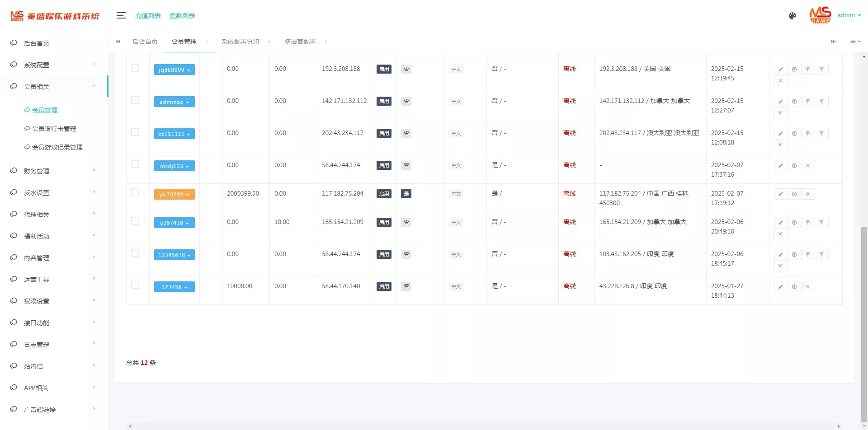Disable the 启用 status toggle for 123456
Screen dimensions: 868x430
(x=383, y=286)
